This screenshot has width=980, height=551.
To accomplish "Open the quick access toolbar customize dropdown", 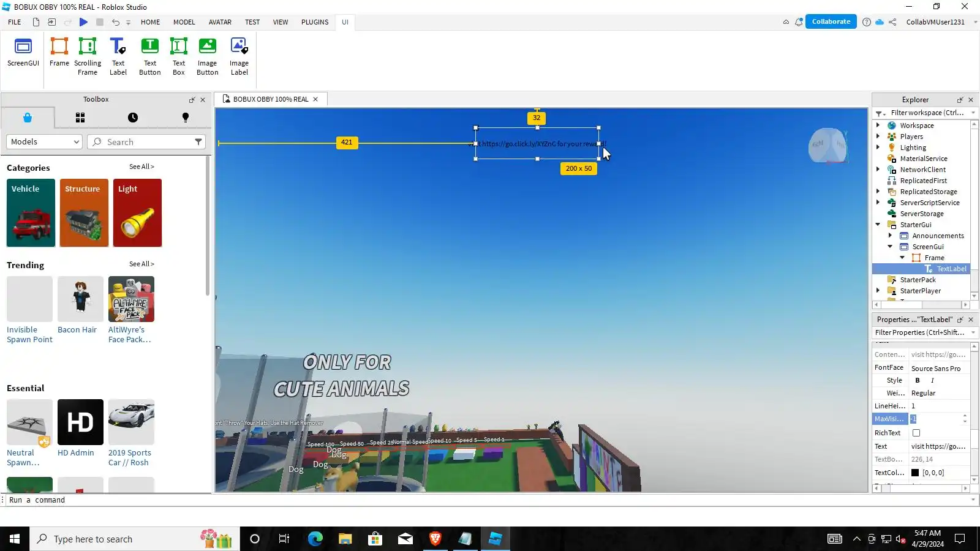I will (x=129, y=23).
